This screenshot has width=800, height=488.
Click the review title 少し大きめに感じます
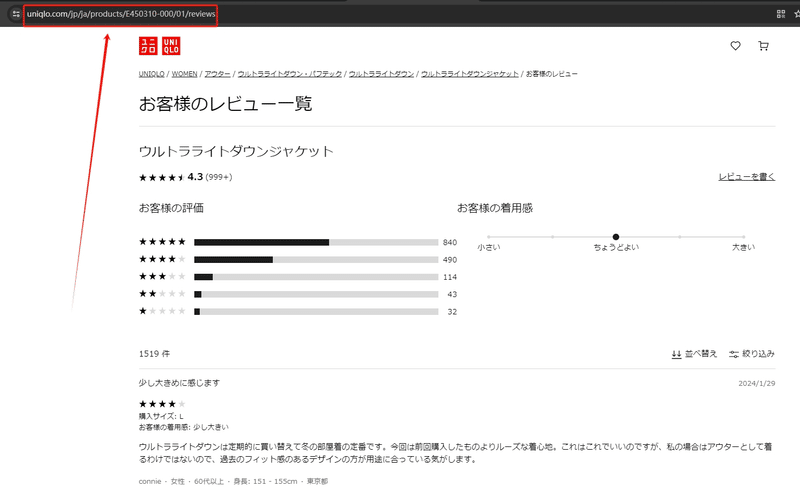(179, 383)
